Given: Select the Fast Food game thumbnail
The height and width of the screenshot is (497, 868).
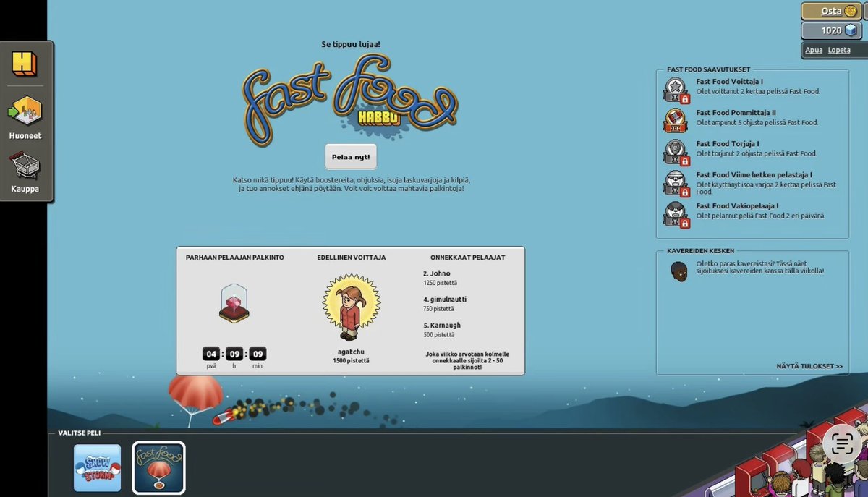Looking at the screenshot, I should (158, 467).
